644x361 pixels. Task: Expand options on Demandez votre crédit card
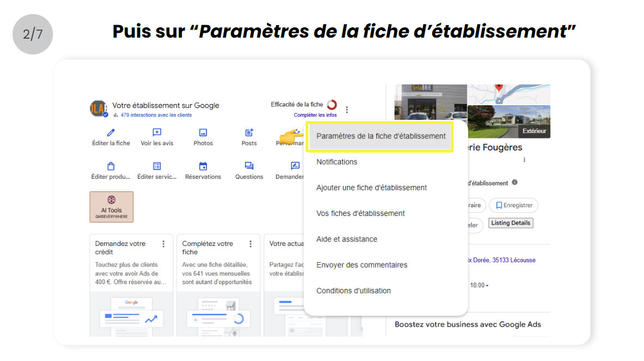[x=163, y=244]
